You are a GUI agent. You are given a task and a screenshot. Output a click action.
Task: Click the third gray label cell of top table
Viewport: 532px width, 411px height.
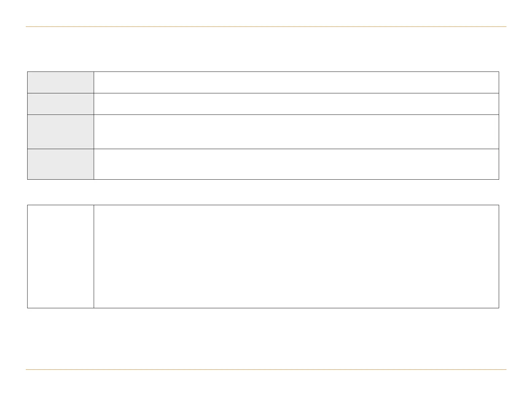(60, 132)
